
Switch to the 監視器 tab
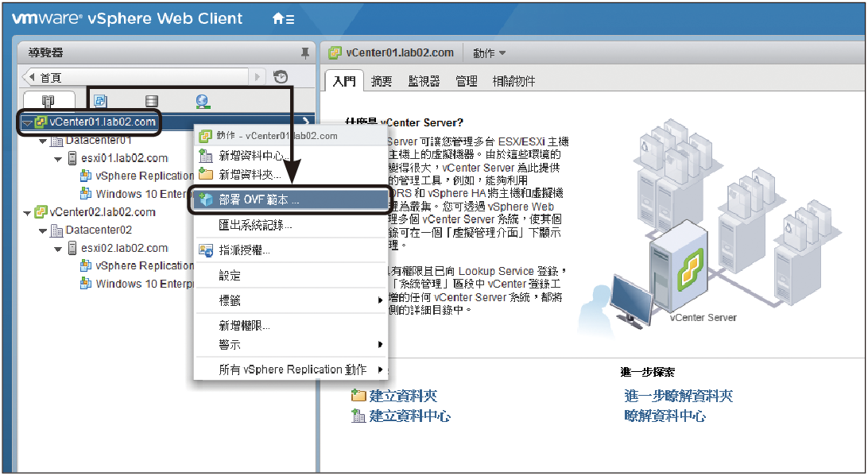tap(424, 81)
